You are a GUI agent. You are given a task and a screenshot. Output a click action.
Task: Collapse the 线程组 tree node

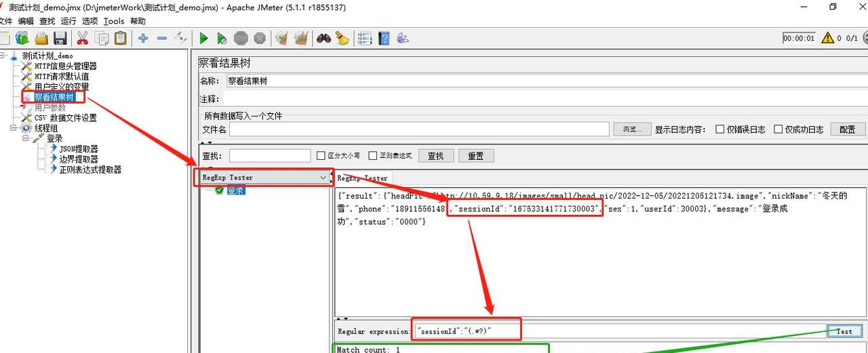click(x=14, y=128)
